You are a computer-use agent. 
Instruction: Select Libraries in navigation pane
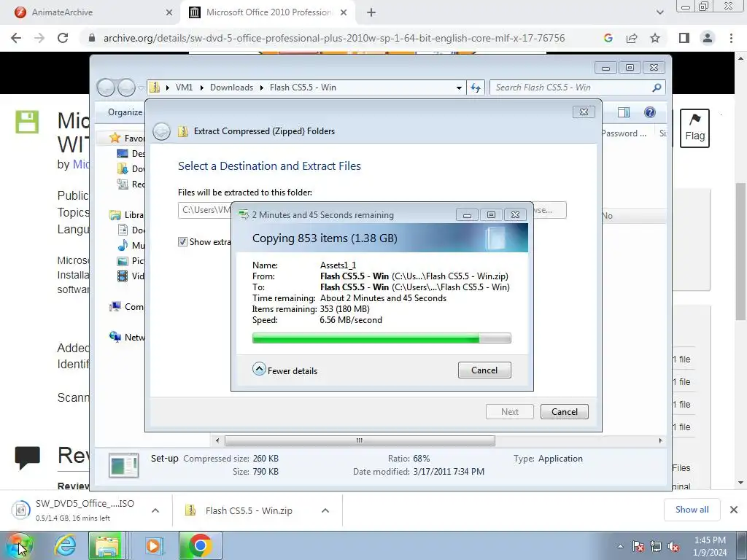pyautogui.click(x=125, y=215)
